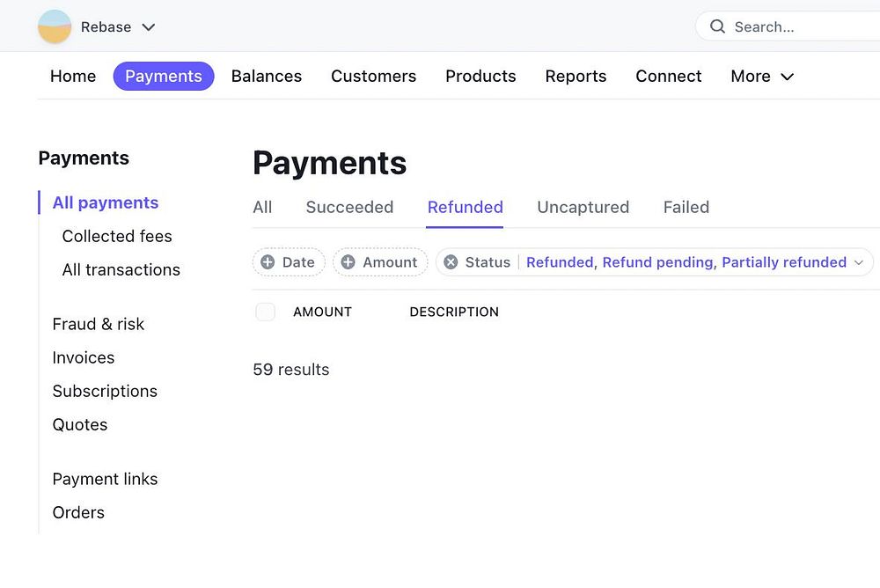This screenshot has width=880, height=588.
Task: Open the More navigation dropdown
Action: coord(762,77)
